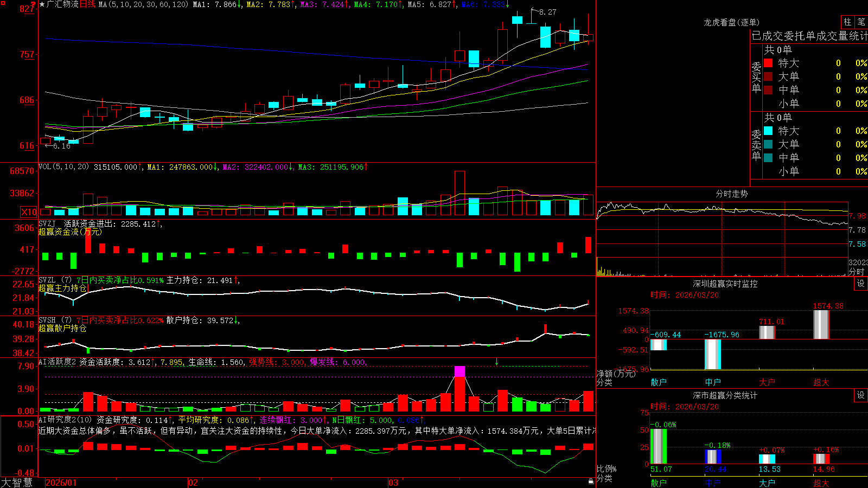The image size is (868, 488).
Task: Click the X10 volume multiplier box
Action: point(29,212)
